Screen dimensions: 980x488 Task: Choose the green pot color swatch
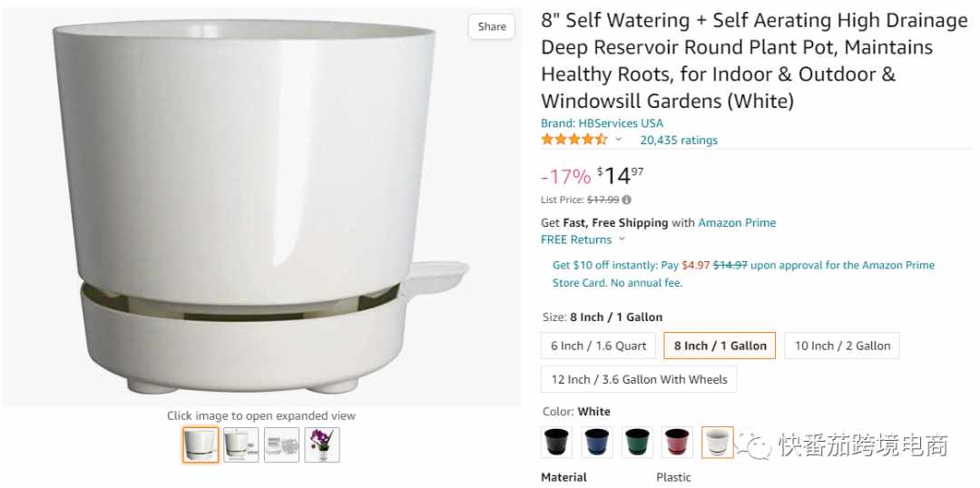coord(637,443)
